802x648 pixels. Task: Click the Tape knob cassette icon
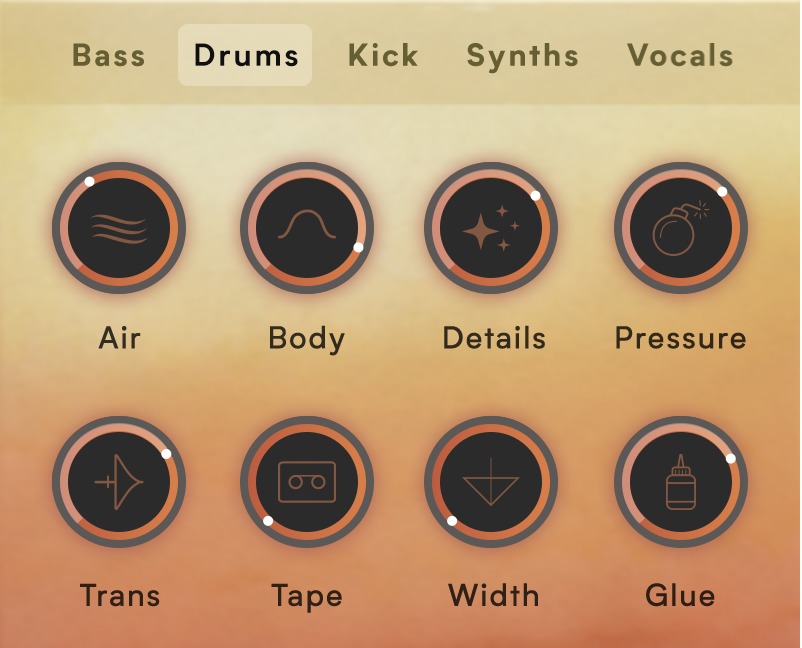[307, 482]
